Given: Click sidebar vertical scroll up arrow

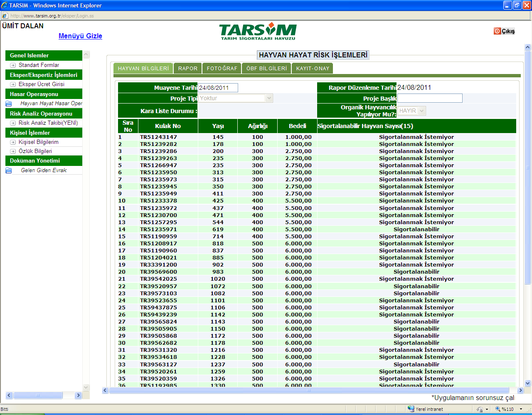Looking at the screenshot, I should 86,54.
